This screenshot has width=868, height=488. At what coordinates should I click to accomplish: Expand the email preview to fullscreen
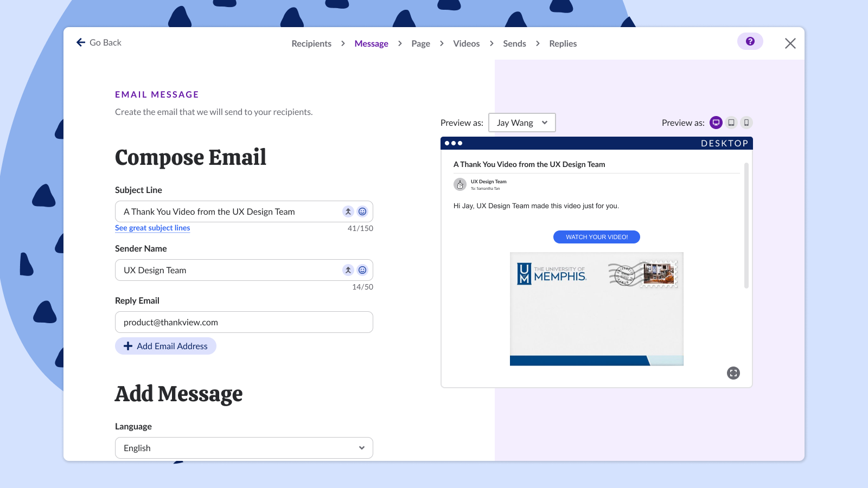pyautogui.click(x=733, y=373)
